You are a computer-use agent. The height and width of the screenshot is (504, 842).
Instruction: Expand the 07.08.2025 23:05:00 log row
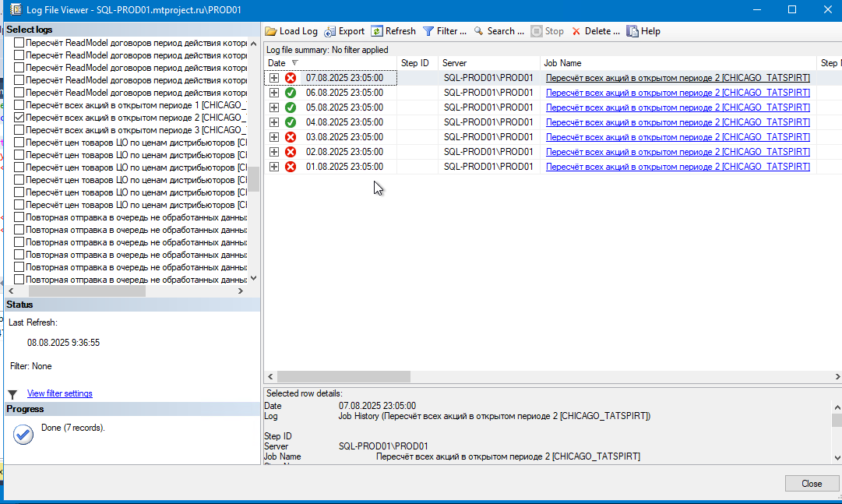point(274,78)
